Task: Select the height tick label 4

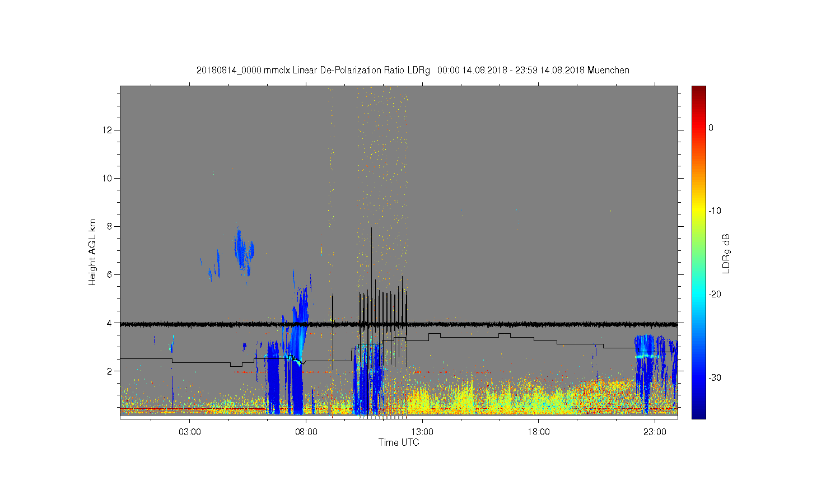Action: (x=110, y=323)
